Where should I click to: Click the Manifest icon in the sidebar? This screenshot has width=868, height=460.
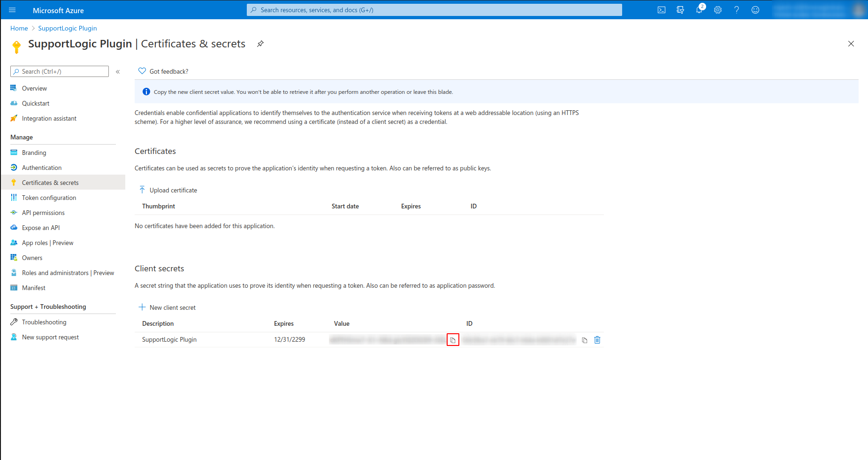14,288
